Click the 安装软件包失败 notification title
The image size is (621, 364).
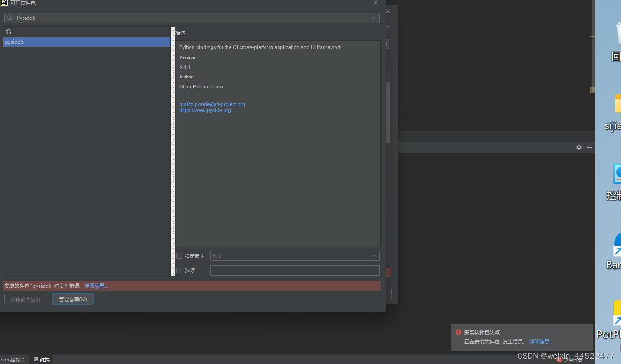[482, 332]
